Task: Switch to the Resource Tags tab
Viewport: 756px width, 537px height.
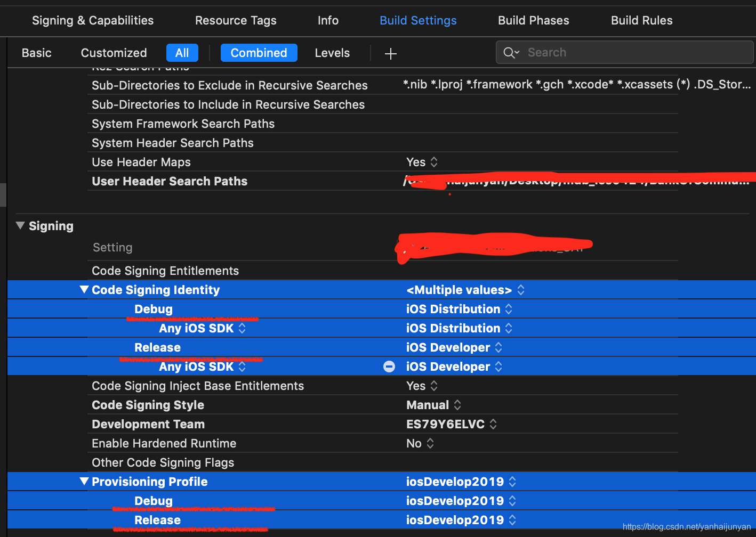Action: (236, 20)
